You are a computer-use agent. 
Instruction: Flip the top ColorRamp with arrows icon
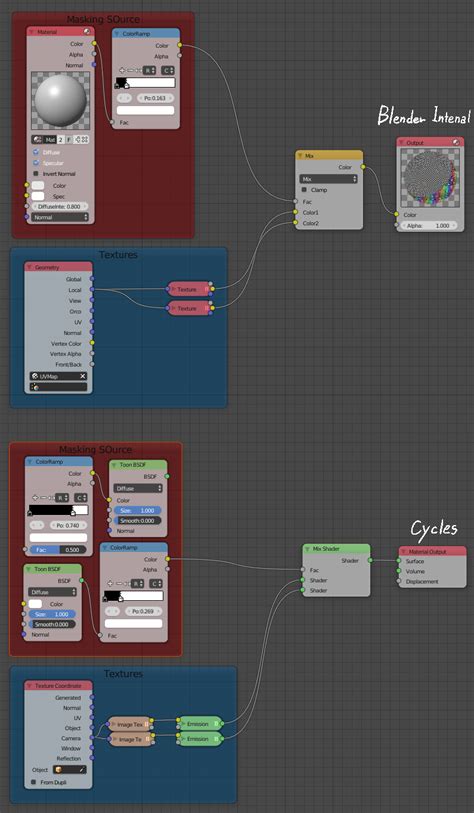(137, 71)
